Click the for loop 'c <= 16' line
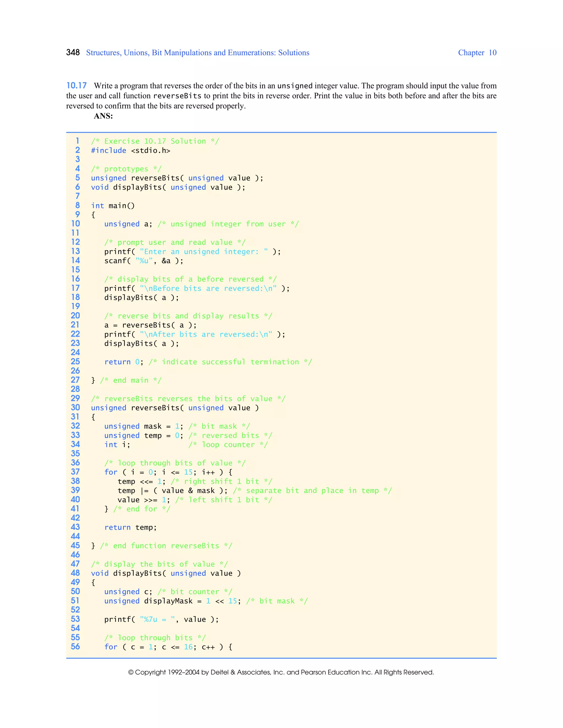Image resolution: width=563 pixels, height=728 pixels. [168, 647]
